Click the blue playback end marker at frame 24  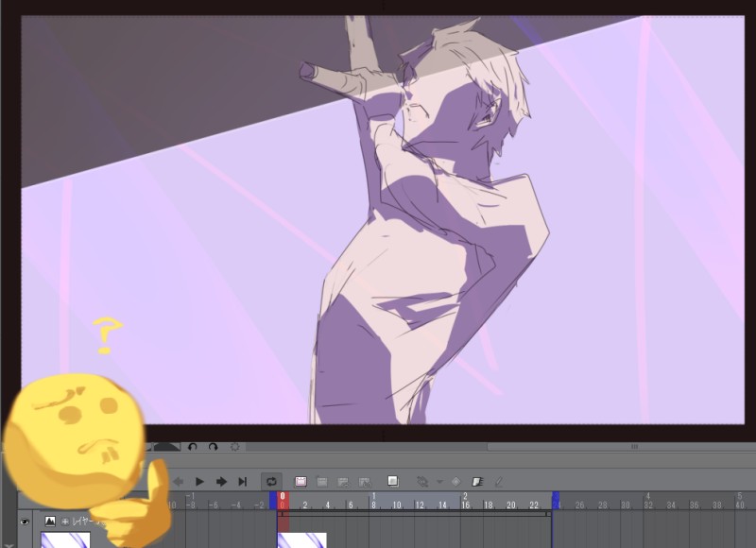(x=556, y=500)
